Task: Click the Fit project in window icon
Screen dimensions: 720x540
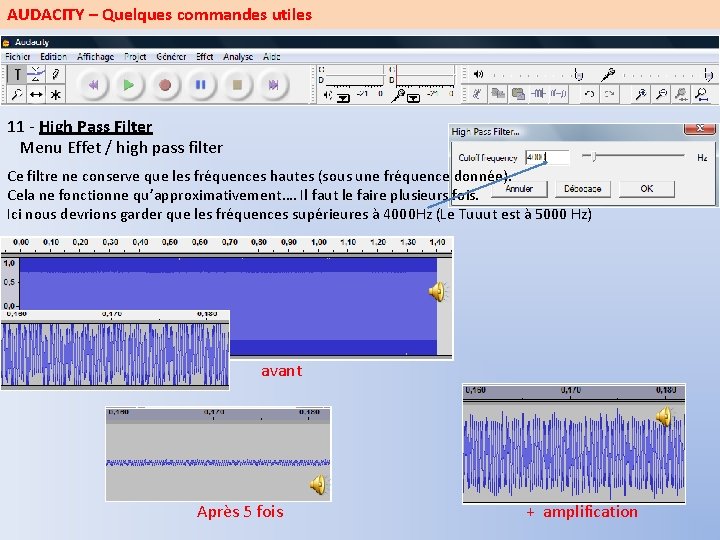Action: click(702, 94)
